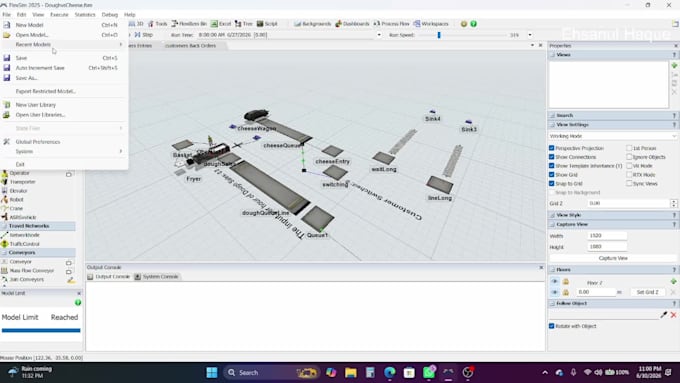
Task: Open the Dashboards toolbar item
Action: 352,24
